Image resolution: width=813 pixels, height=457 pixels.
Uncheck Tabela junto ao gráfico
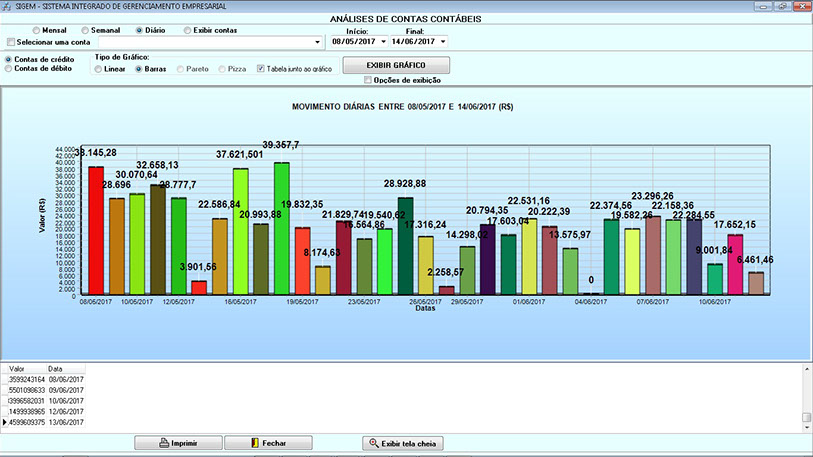[x=261, y=69]
